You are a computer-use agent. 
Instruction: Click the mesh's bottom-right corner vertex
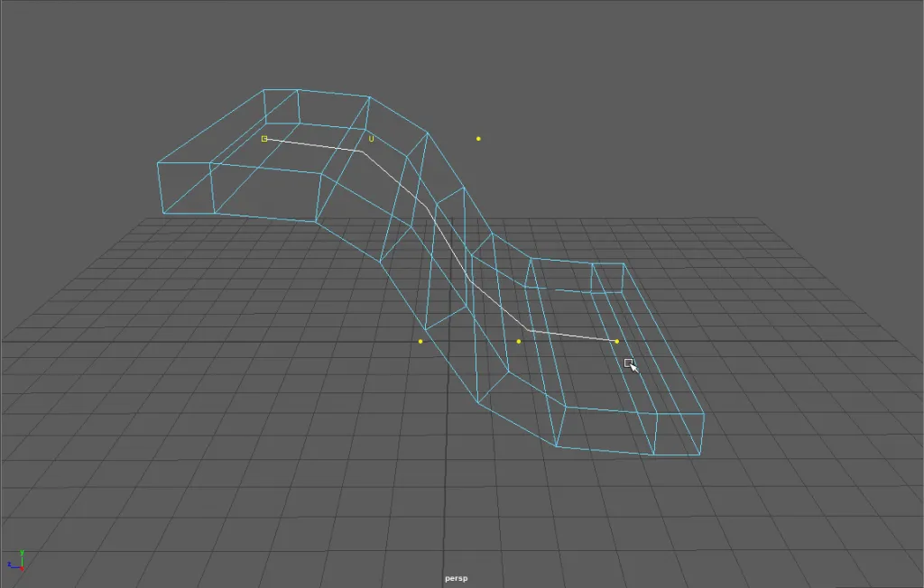click(701, 455)
